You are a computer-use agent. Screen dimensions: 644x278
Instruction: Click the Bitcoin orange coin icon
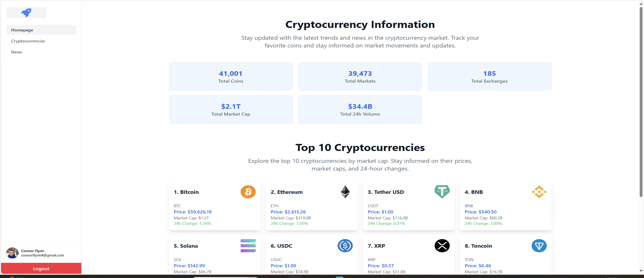click(248, 192)
